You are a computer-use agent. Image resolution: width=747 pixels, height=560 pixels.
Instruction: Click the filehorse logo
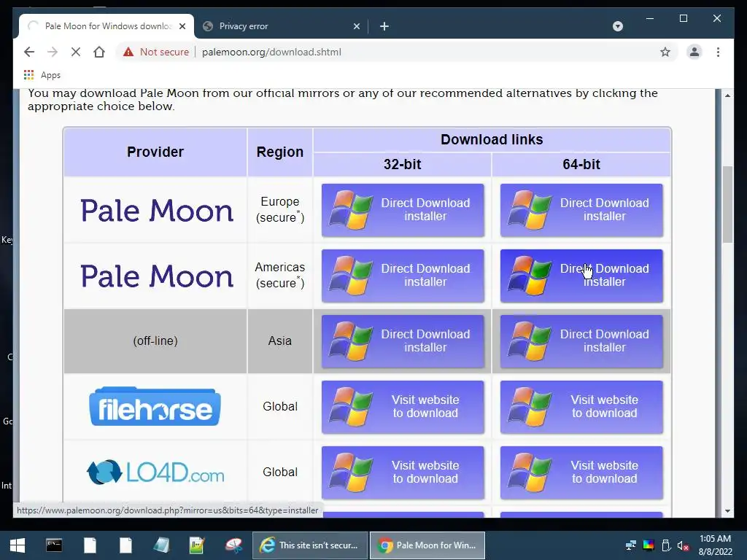(x=155, y=406)
